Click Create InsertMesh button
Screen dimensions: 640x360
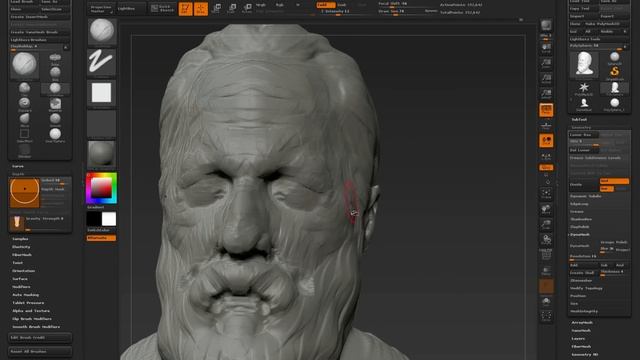pyautogui.click(x=40, y=17)
